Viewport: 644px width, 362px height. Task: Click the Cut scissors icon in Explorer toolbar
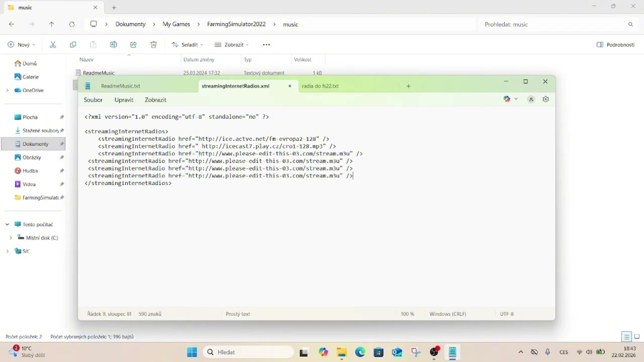coord(53,45)
